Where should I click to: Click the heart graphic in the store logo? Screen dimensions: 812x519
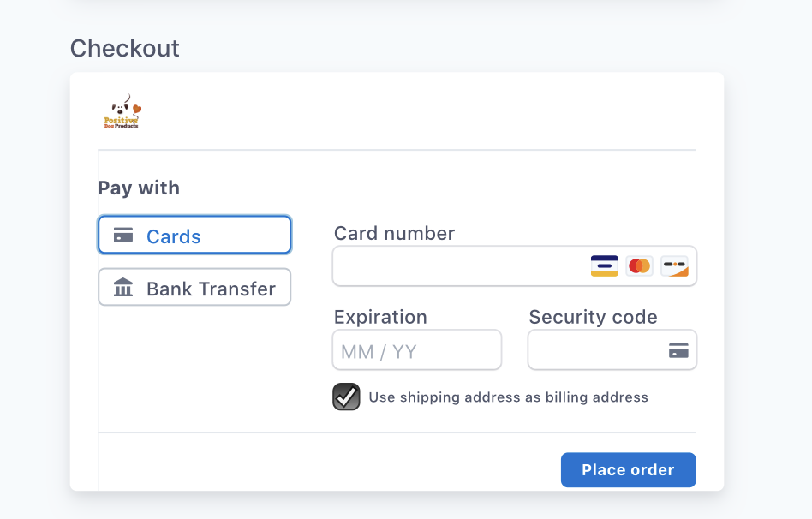tap(137, 108)
